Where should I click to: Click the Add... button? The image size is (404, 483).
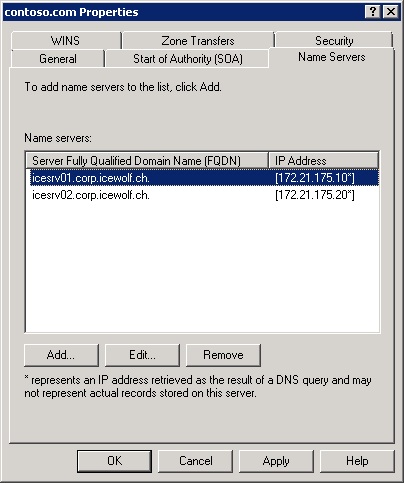coord(61,355)
